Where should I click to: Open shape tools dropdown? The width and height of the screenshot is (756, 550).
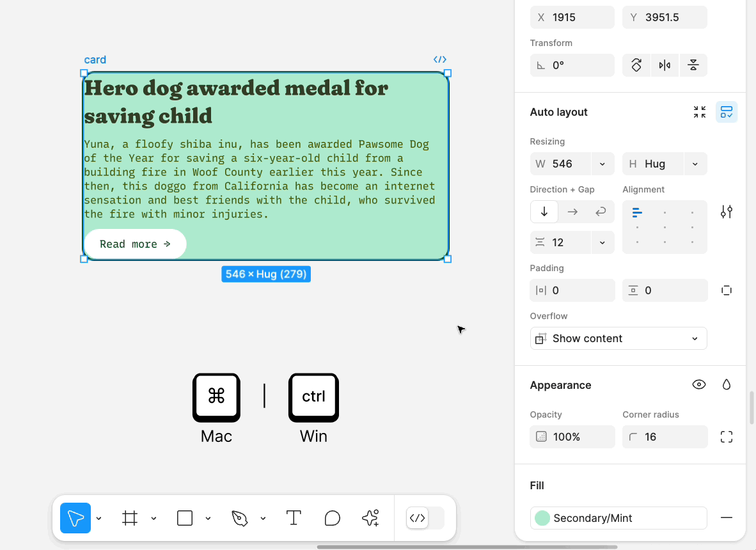209,519
